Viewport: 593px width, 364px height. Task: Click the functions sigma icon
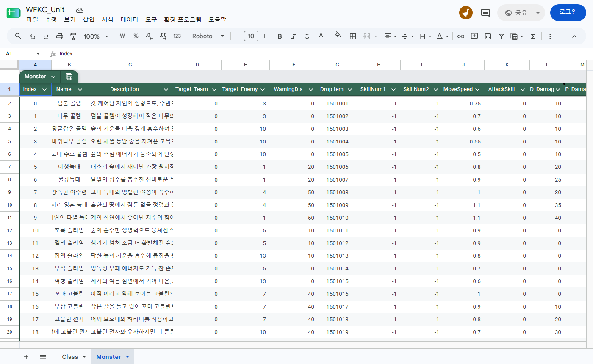(x=533, y=36)
